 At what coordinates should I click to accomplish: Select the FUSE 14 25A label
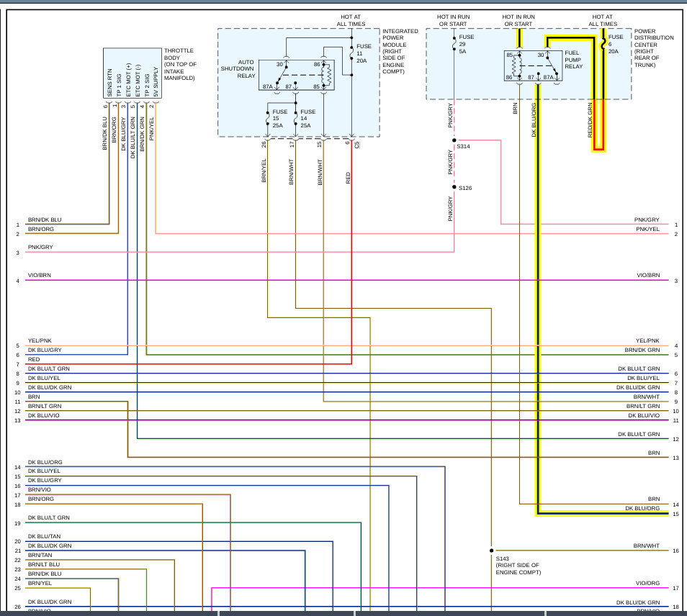307,119
